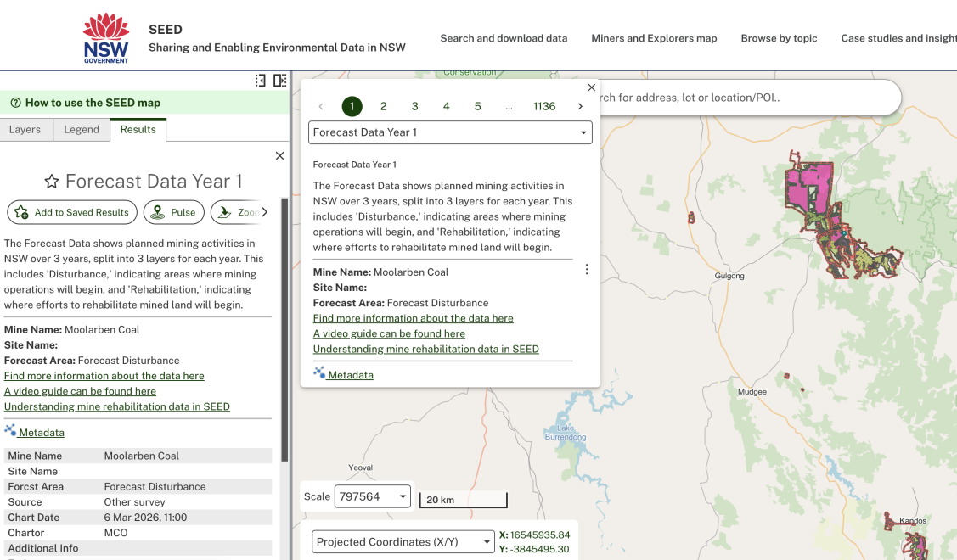Collapse the side panel icon

(261, 81)
